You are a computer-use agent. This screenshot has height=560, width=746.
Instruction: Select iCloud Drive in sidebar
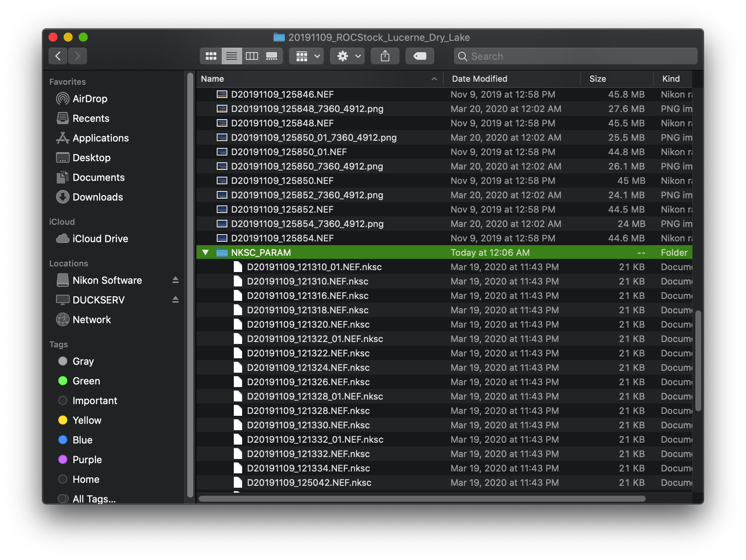click(x=100, y=239)
